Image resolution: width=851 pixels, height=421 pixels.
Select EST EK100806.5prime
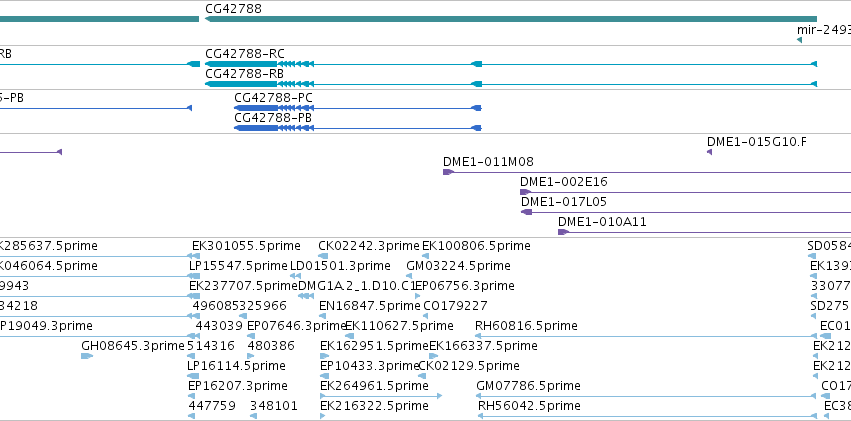tap(476, 246)
